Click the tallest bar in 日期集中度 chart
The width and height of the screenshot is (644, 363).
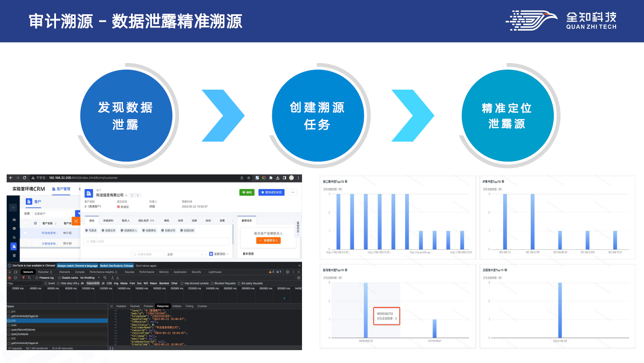coord(560,310)
